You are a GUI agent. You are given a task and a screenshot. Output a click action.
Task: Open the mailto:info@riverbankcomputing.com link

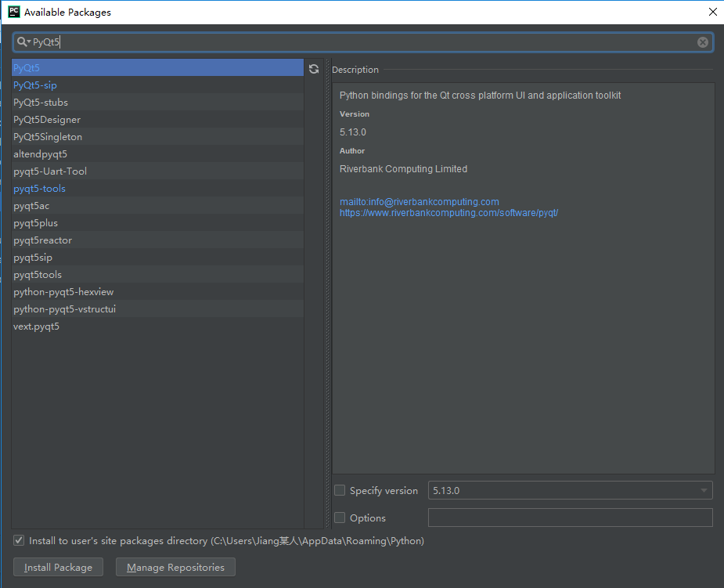(x=420, y=202)
